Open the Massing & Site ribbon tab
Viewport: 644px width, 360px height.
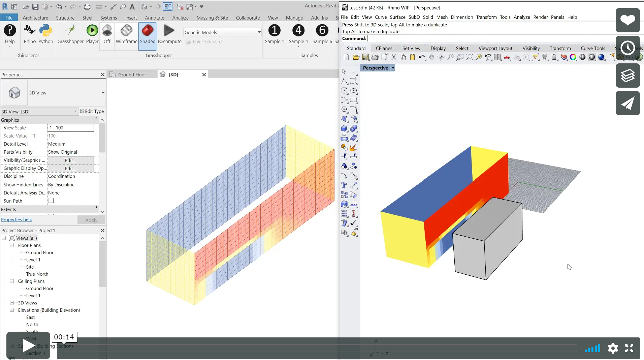[212, 18]
